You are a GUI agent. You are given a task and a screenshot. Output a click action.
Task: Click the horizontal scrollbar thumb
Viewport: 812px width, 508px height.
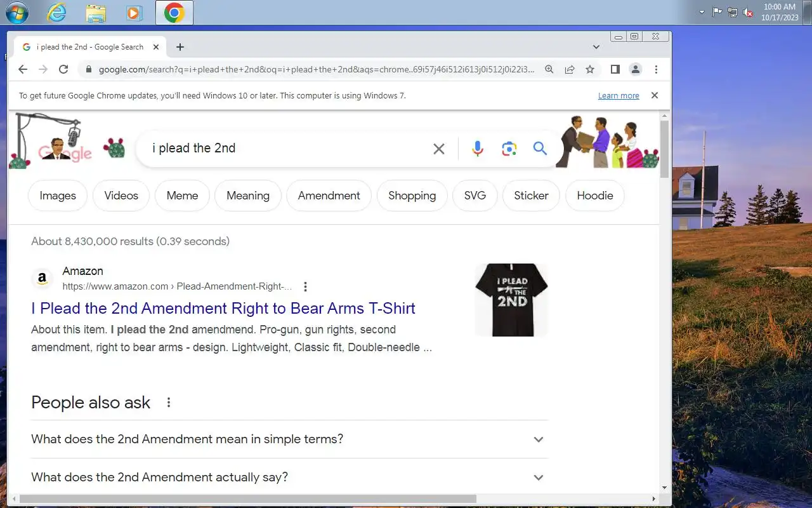click(x=247, y=499)
